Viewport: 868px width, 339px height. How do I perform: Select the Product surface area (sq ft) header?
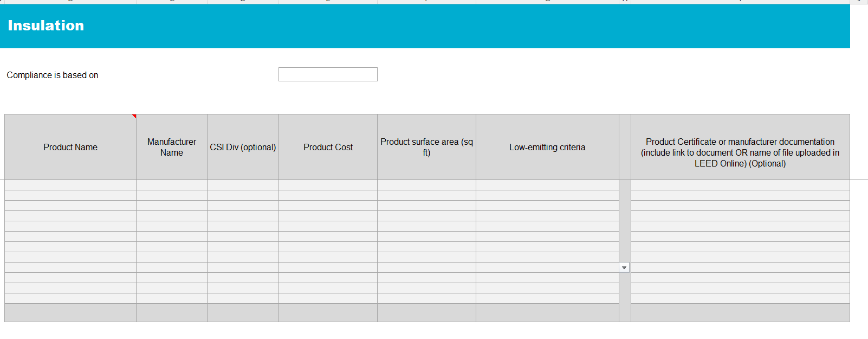pos(426,147)
